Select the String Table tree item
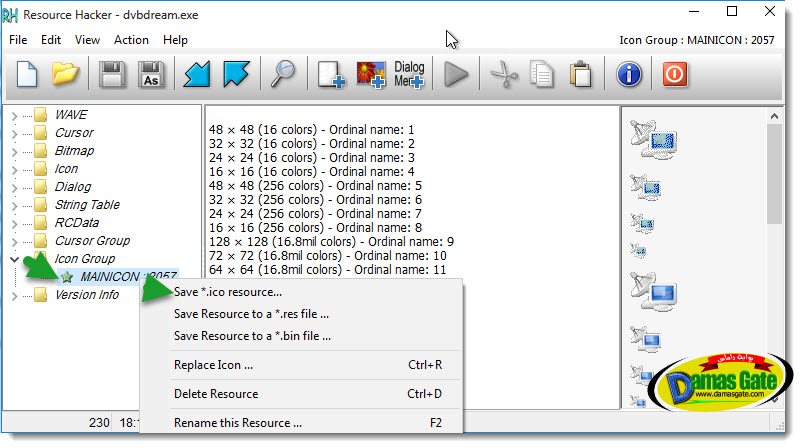Screen dimensions: 800x448 [87, 205]
